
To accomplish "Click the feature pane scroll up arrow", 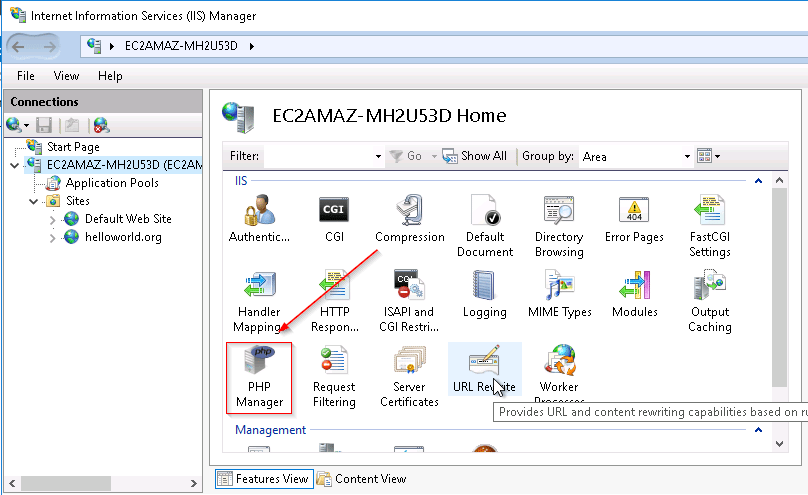I will point(779,180).
